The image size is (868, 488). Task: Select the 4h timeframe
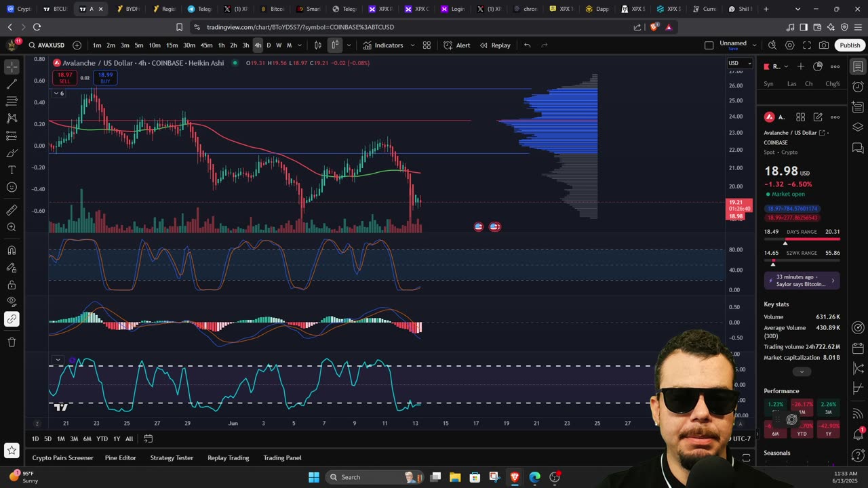(x=258, y=45)
